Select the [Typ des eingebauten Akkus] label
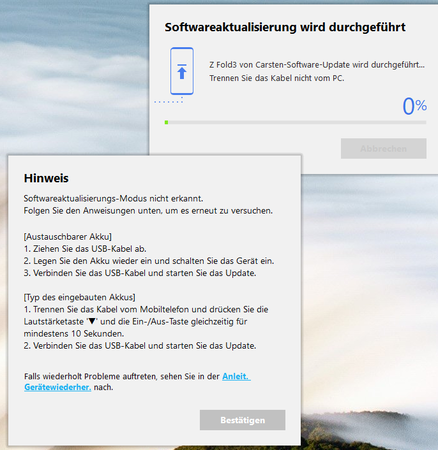The image size is (438, 450). pos(79,297)
